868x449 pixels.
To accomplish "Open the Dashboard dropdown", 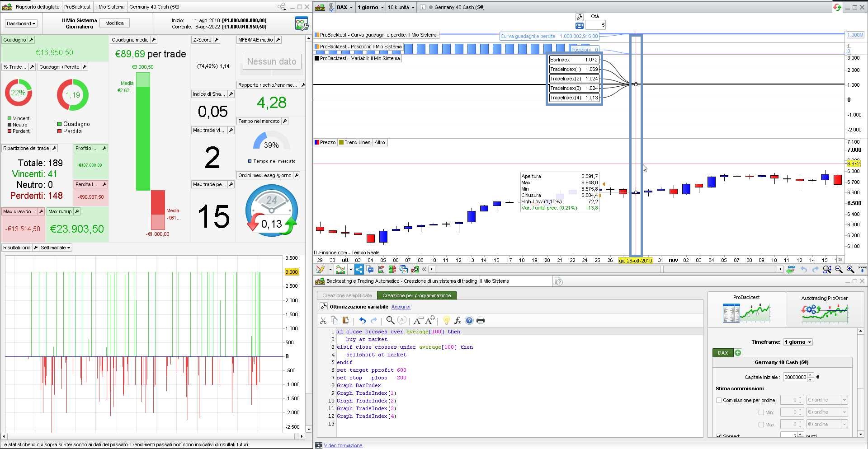I will [21, 23].
